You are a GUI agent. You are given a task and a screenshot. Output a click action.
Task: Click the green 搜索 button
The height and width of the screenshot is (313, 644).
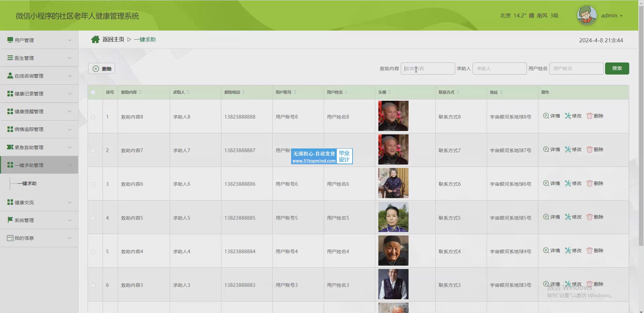pos(617,69)
